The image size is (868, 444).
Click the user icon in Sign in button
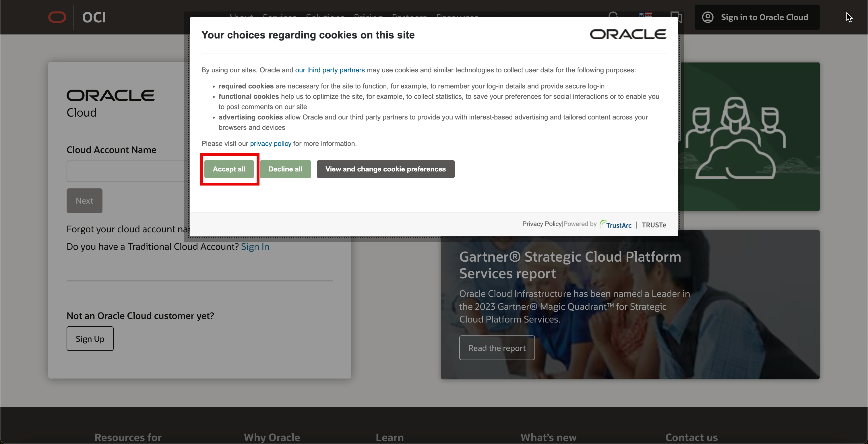pos(707,17)
